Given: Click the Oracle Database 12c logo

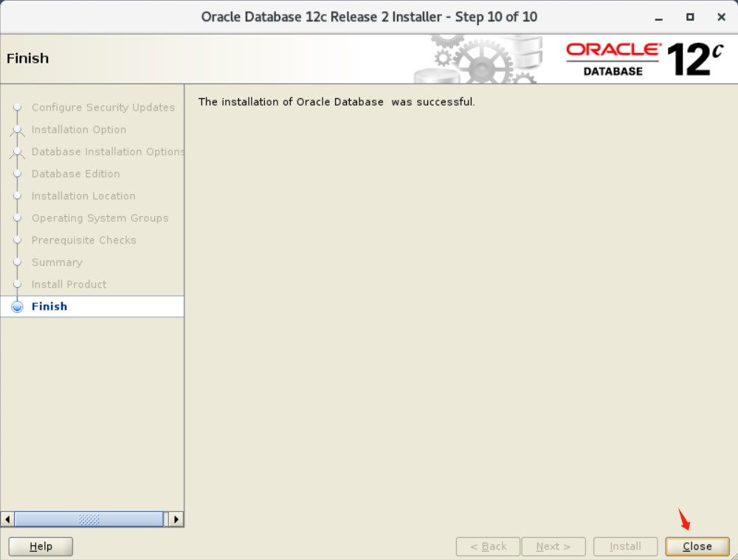Looking at the screenshot, I should pos(644,60).
